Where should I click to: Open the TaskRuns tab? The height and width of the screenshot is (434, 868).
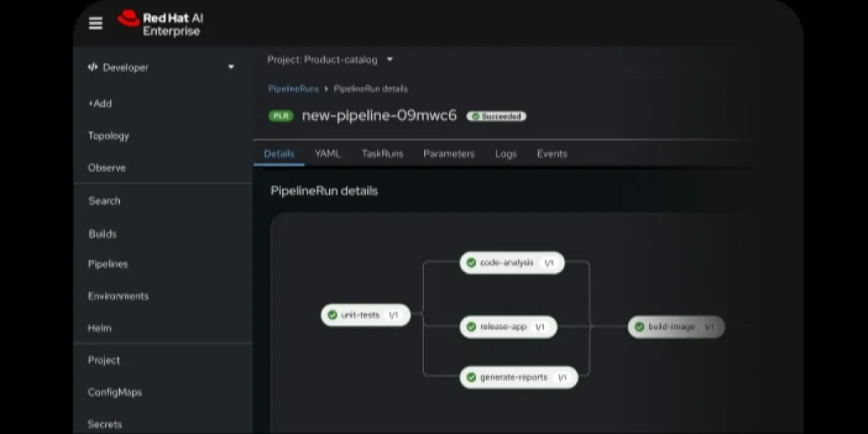tap(383, 154)
